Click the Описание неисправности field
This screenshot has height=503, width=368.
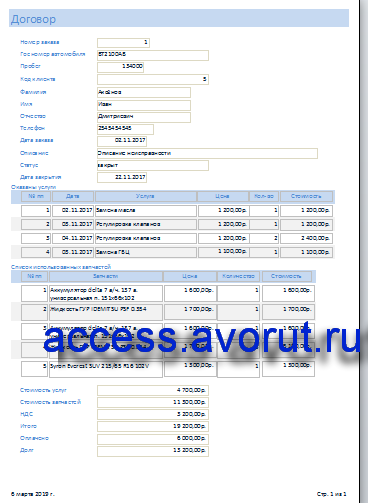coord(207,153)
